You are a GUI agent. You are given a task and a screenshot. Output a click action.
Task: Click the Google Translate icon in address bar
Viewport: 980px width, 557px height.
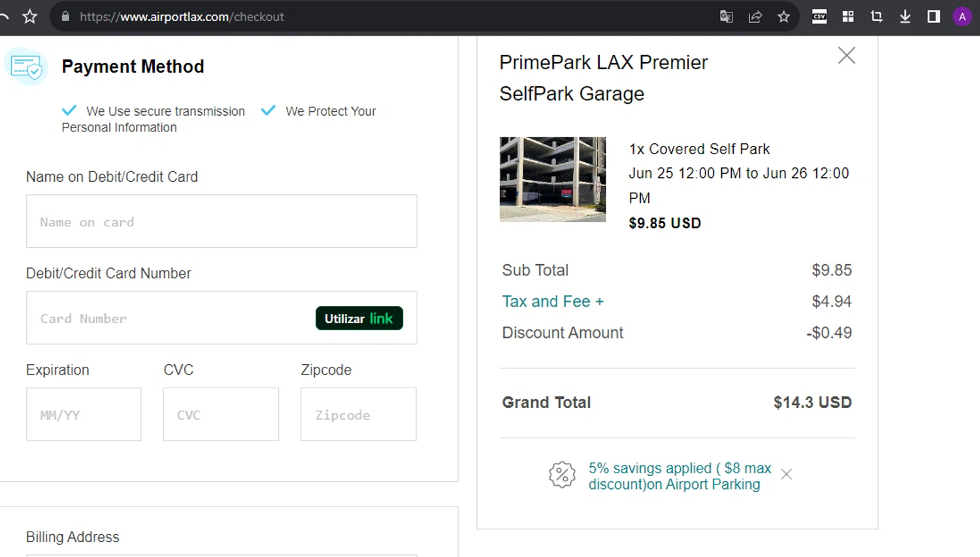(x=726, y=17)
